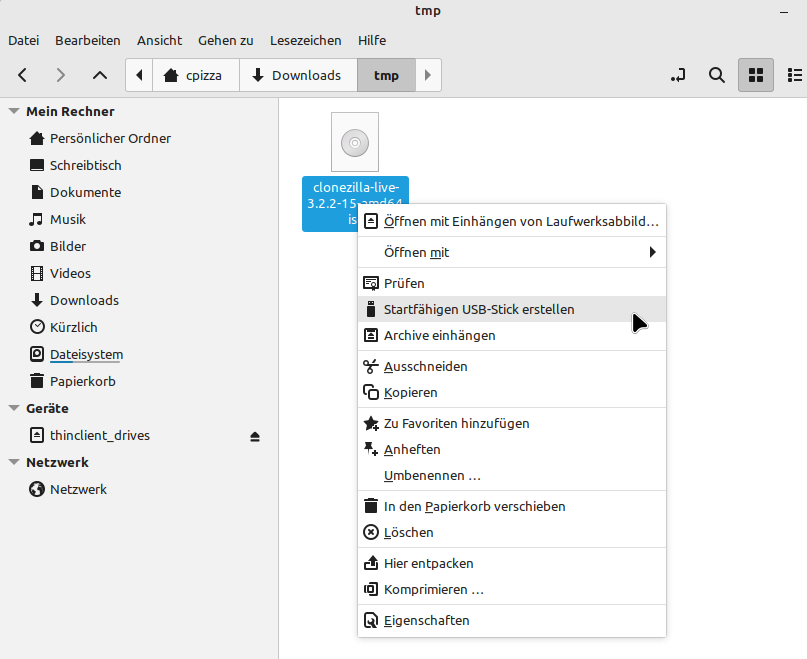Open the Öffnen mit submenu
Screen dimensions: 807x659
tap(416, 252)
